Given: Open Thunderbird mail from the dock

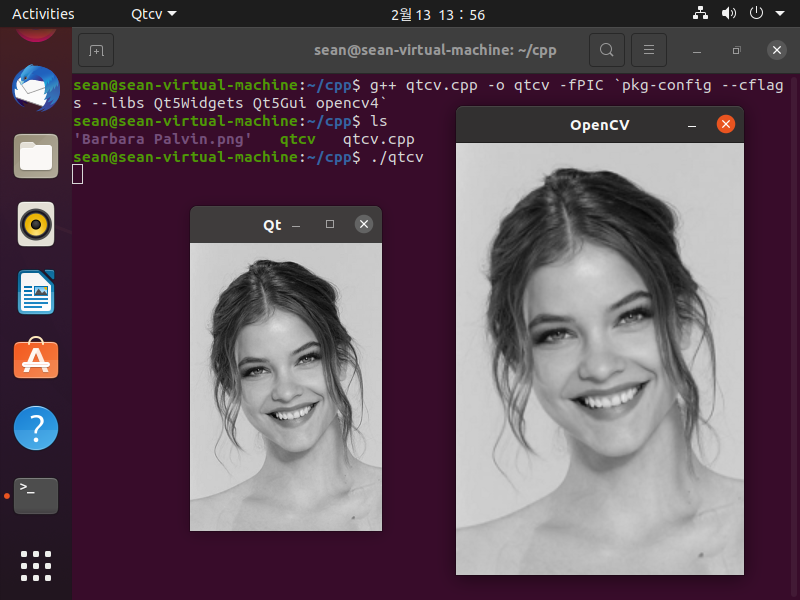Looking at the screenshot, I should click(36, 88).
